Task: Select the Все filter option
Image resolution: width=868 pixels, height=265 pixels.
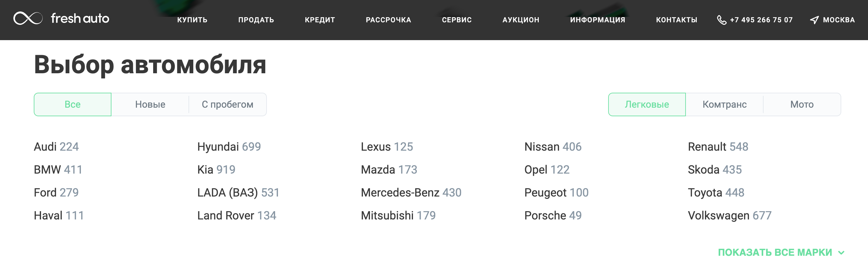Action: [x=73, y=104]
